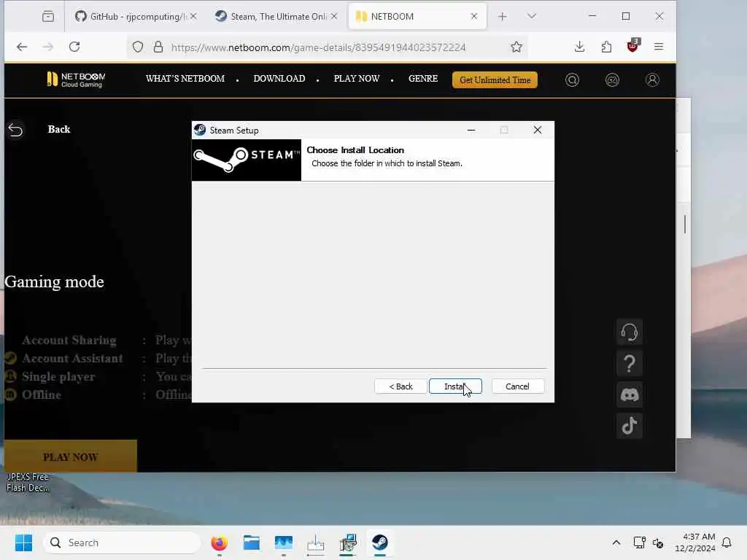Image resolution: width=747 pixels, height=560 pixels.
Task: Open the DOWNLOAD menu item
Action: click(279, 79)
